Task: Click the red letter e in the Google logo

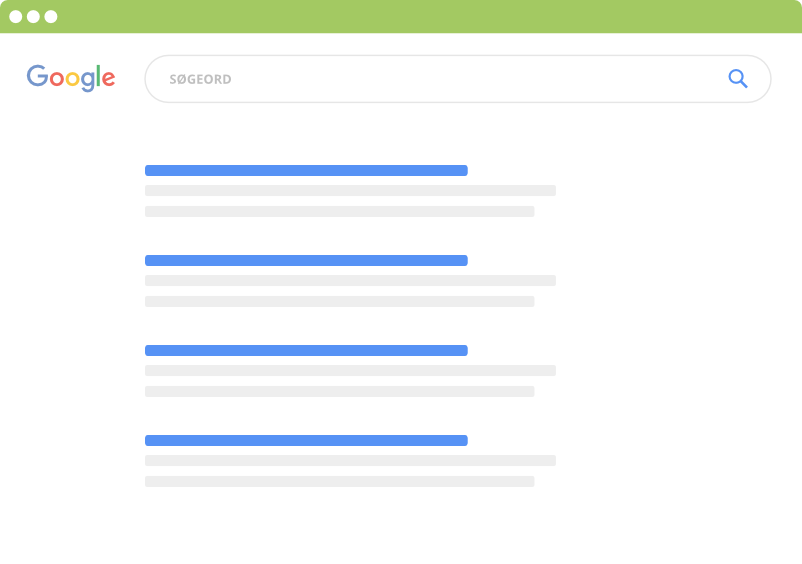Action: pos(108,79)
